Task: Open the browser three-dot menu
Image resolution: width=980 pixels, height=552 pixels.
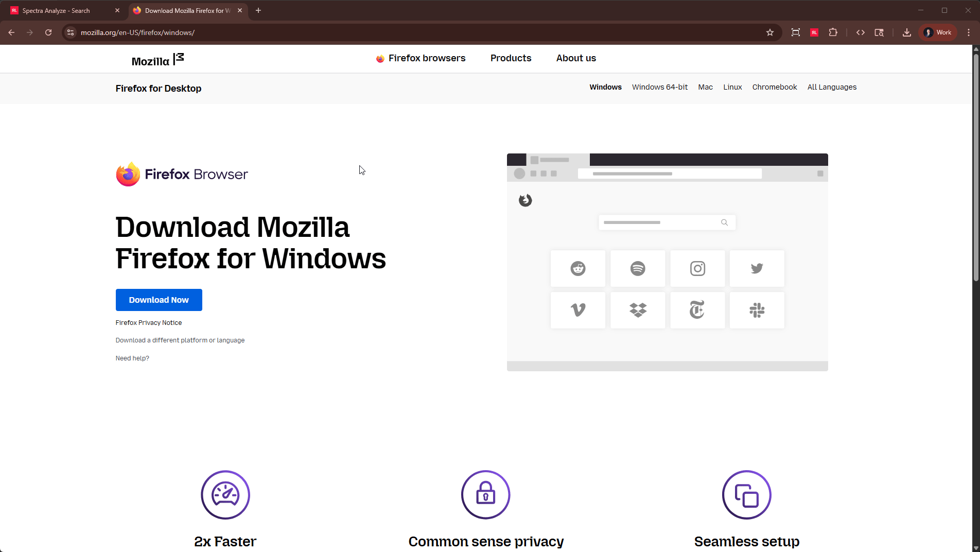Action: pos(969,32)
